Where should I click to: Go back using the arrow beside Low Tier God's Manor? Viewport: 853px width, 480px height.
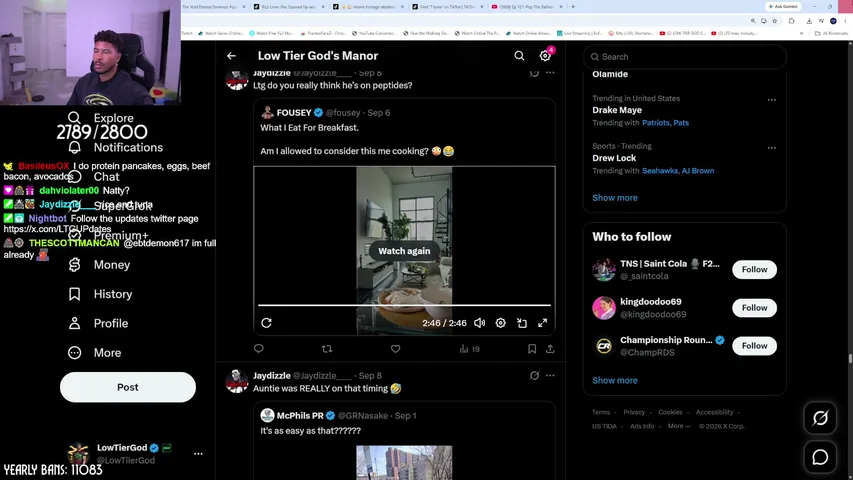tap(231, 56)
